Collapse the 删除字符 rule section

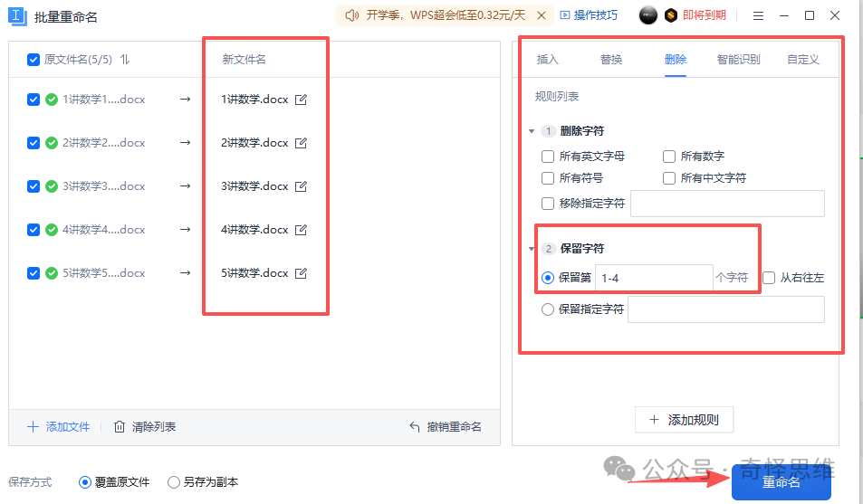click(x=532, y=131)
